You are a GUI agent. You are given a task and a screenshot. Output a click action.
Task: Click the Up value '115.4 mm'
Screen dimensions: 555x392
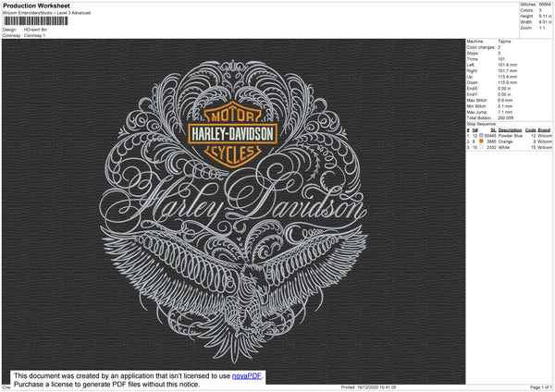(508, 77)
